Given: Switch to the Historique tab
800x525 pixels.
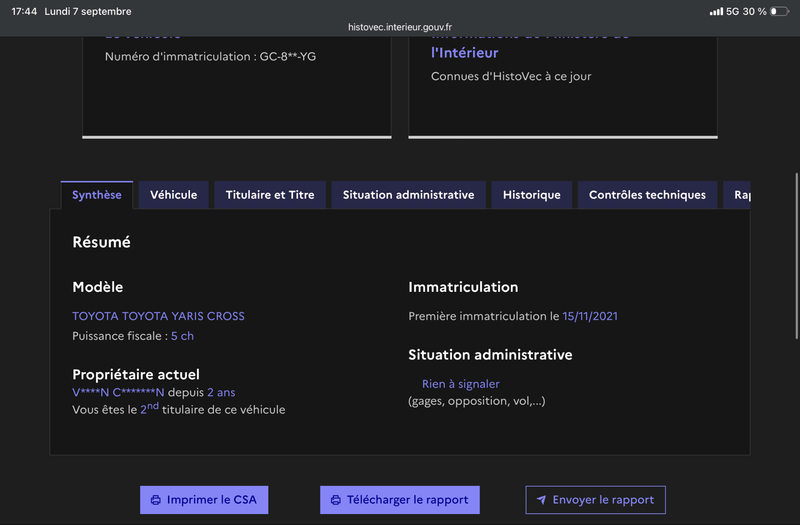Looking at the screenshot, I should click(x=532, y=195).
